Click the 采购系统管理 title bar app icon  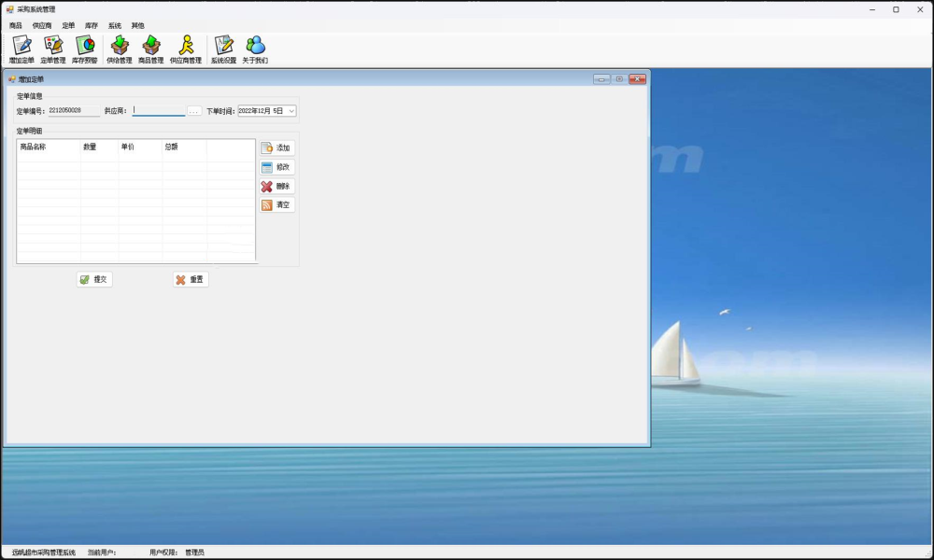pyautogui.click(x=10, y=9)
